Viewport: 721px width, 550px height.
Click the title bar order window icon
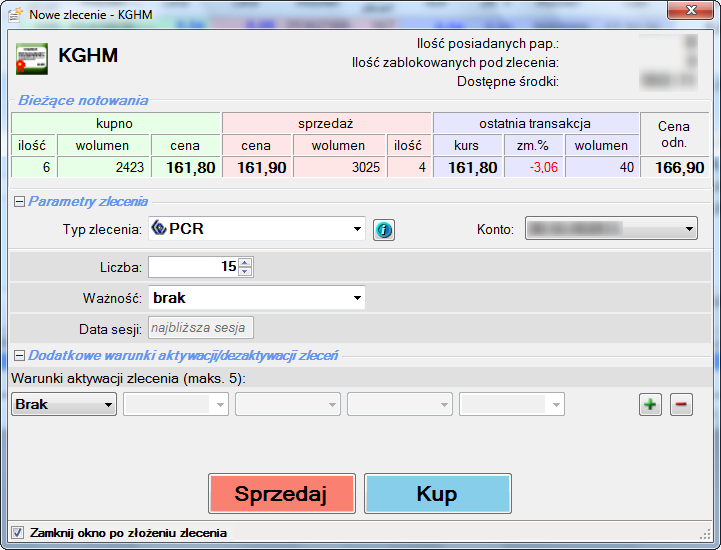[x=16, y=15]
